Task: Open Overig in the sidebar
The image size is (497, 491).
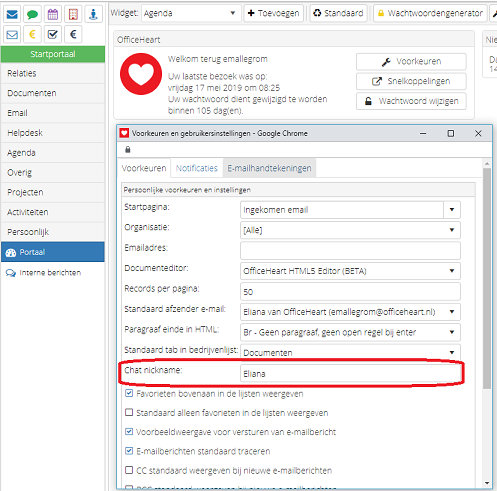Action: pos(53,173)
